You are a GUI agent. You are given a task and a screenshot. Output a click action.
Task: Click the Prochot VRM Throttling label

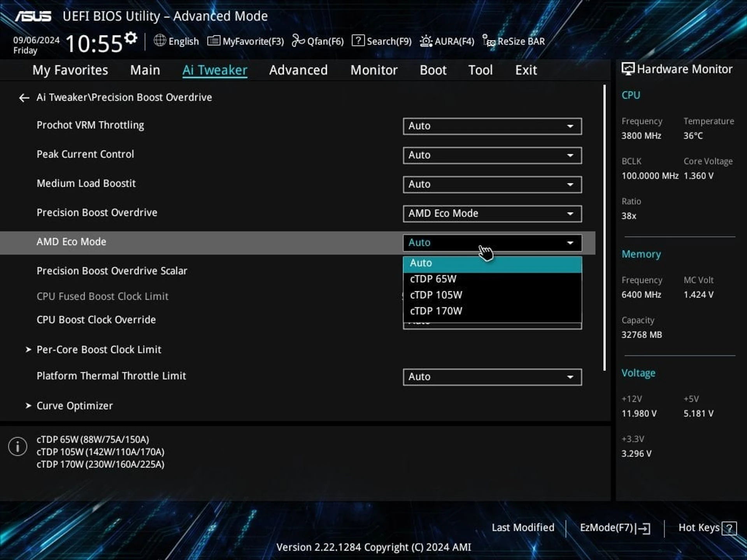(x=90, y=125)
